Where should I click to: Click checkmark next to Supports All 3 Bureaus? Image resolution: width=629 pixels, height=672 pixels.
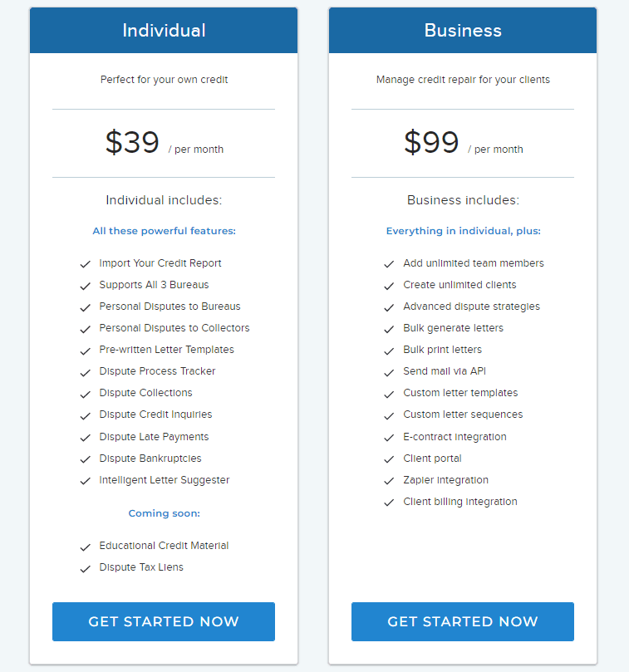(86, 286)
